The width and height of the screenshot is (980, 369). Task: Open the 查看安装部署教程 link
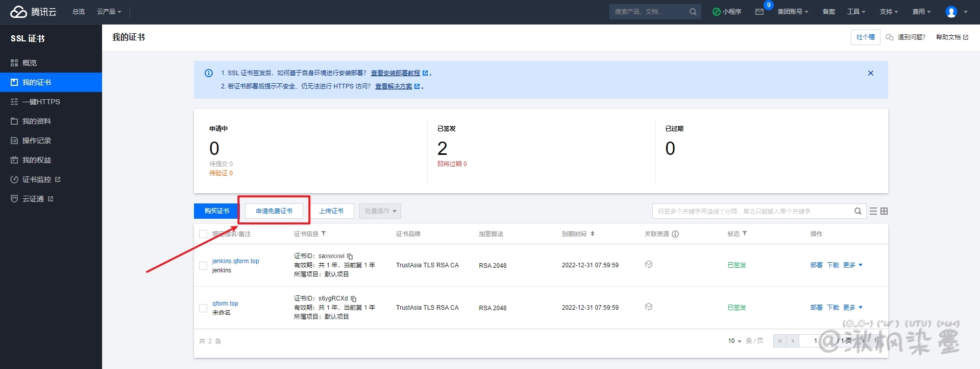pos(396,73)
